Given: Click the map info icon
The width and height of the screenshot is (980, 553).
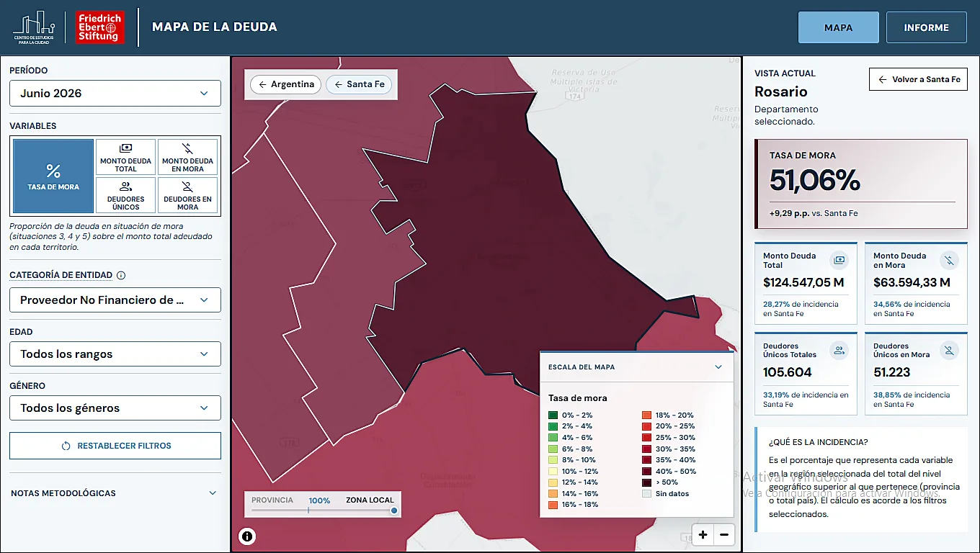Looking at the screenshot, I should click(x=247, y=536).
